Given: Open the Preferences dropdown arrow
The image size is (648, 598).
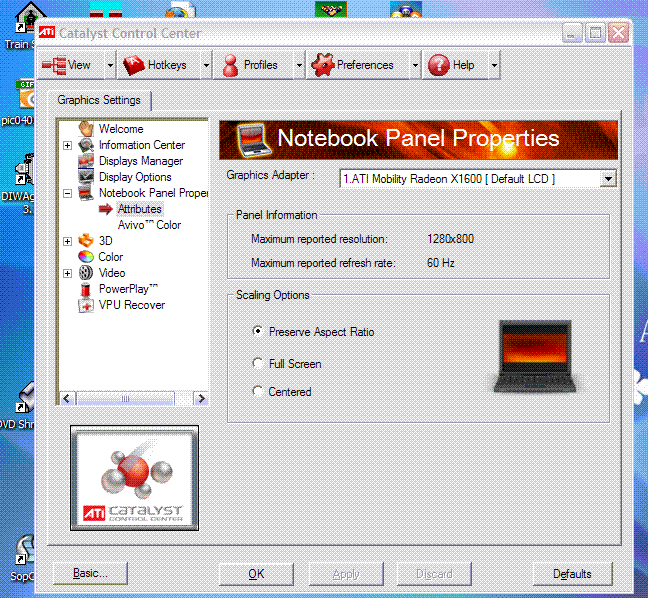Looking at the screenshot, I should (415, 65).
